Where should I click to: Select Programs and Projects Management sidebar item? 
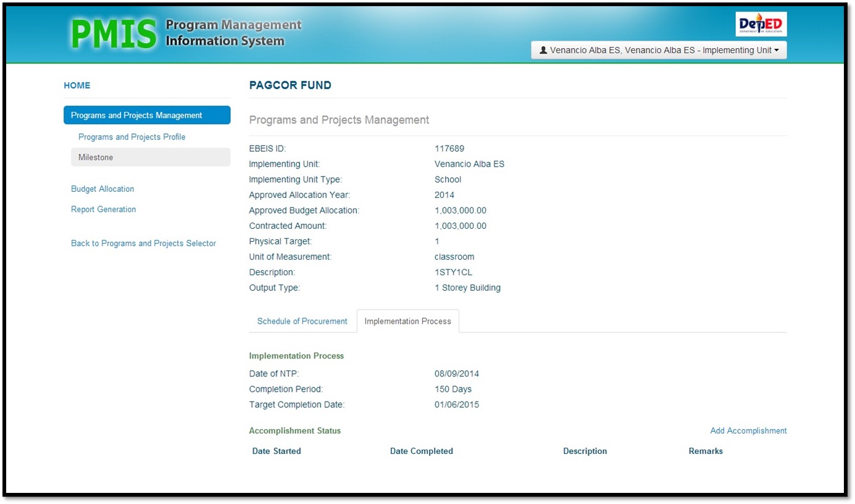point(147,115)
